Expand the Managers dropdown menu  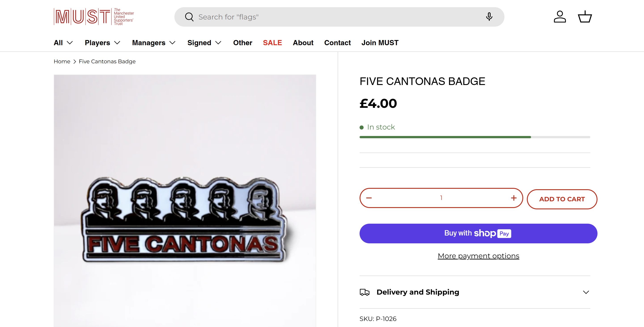[x=154, y=43]
